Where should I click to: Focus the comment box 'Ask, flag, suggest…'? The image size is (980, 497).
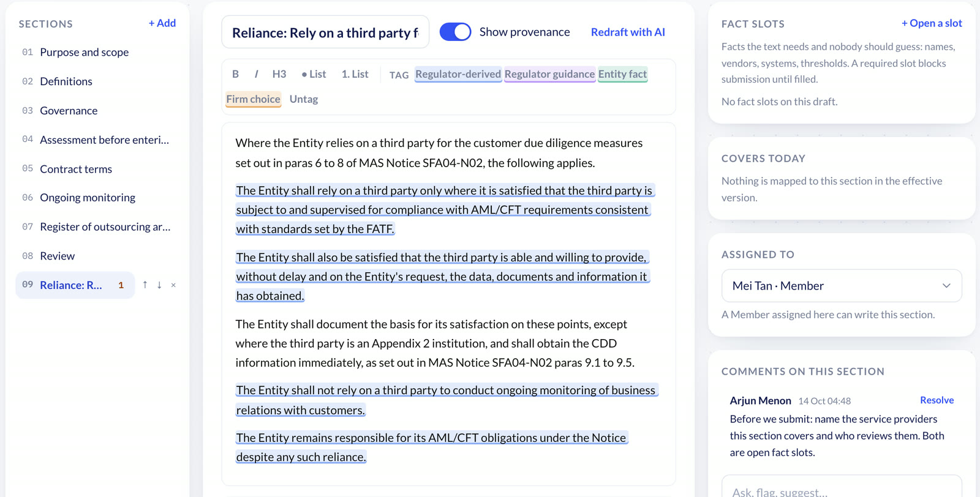pos(842,491)
